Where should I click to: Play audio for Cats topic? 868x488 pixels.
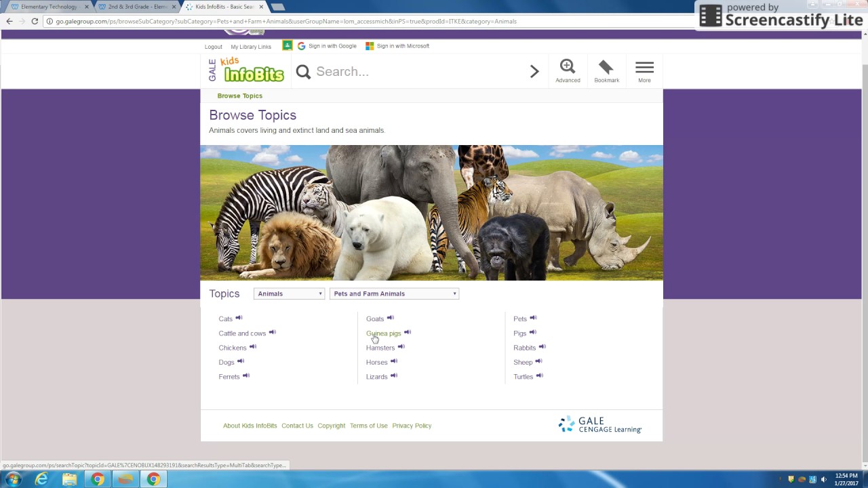tap(239, 318)
